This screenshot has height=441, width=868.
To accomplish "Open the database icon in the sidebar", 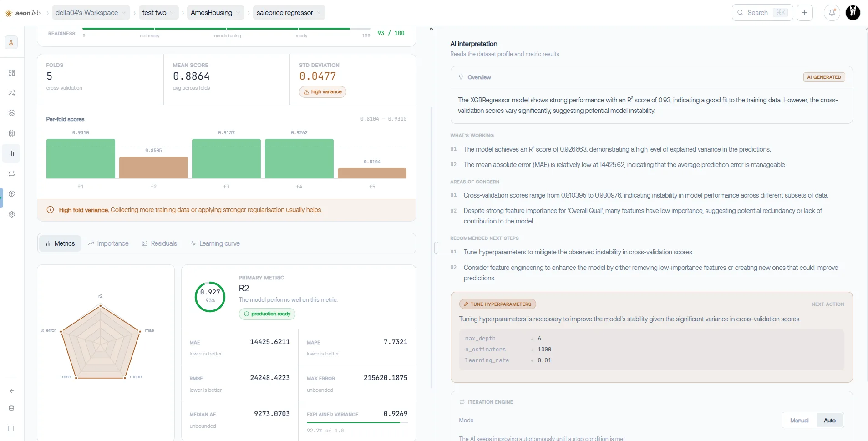I will point(12,408).
